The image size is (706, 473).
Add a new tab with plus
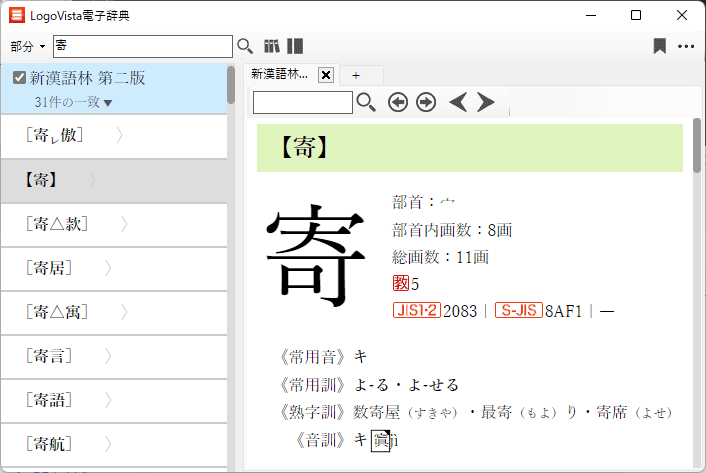355,75
